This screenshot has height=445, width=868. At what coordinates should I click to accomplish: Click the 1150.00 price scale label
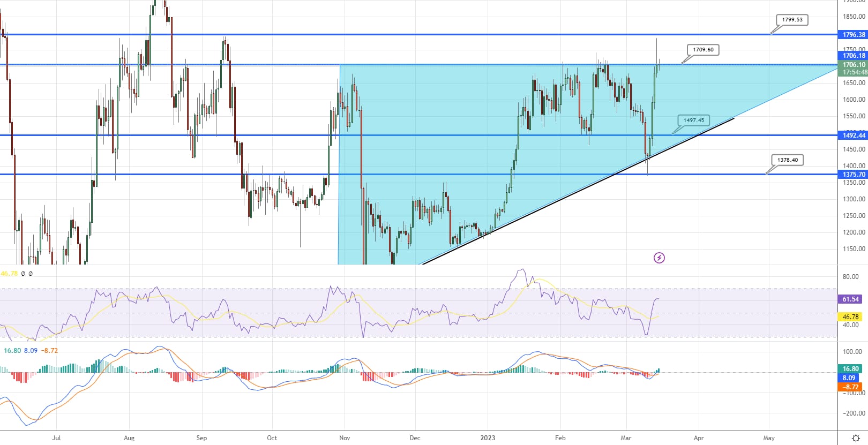pyautogui.click(x=854, y=249)
